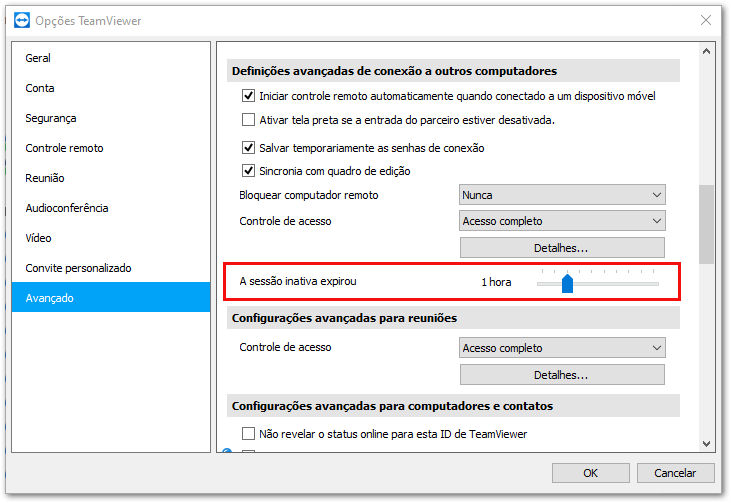Click 'A sessão inativa expirou' label
731x503 pixels.
[298, 281]
